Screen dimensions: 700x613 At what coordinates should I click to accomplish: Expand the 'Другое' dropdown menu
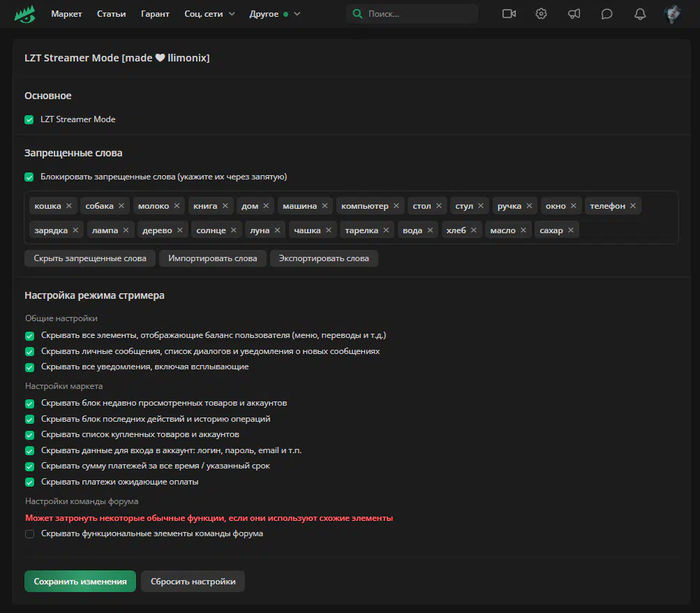[x=274, y=14]
